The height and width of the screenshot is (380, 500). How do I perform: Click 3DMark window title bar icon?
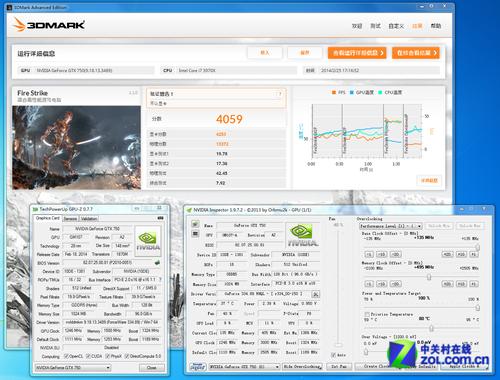coord(9,7)
